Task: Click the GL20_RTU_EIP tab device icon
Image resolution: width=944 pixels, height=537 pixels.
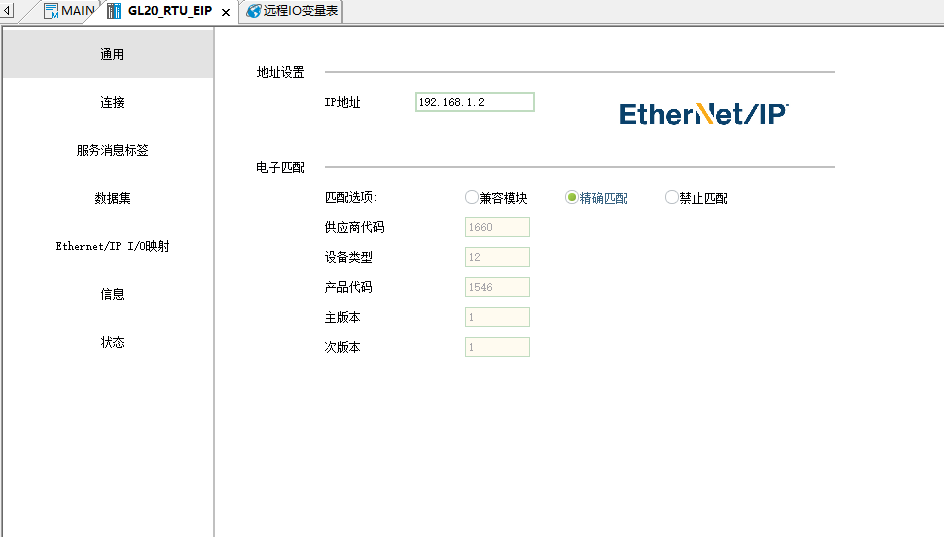Action: pos(115,11)
